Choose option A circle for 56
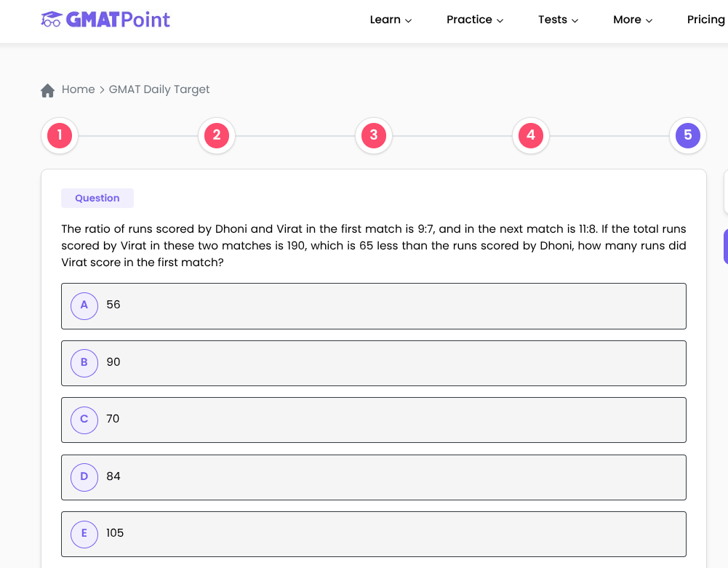Screen dimensions: 728x568 (84, 305)
